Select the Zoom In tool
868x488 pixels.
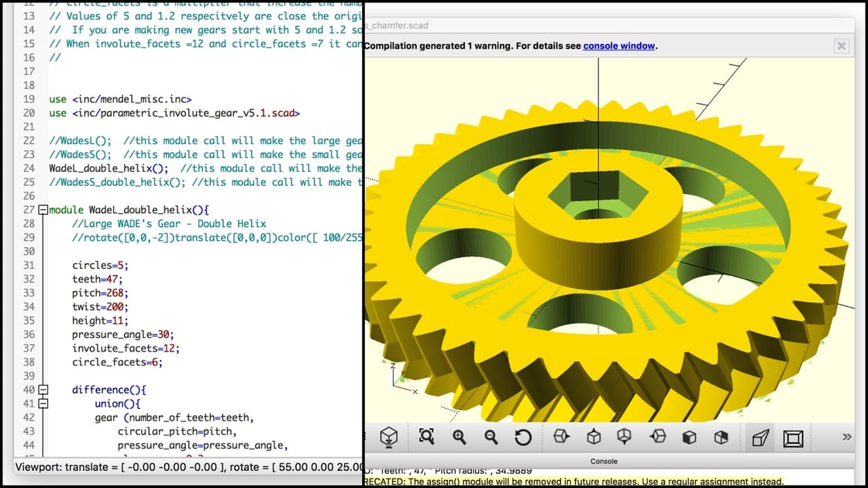pos(459,437)
